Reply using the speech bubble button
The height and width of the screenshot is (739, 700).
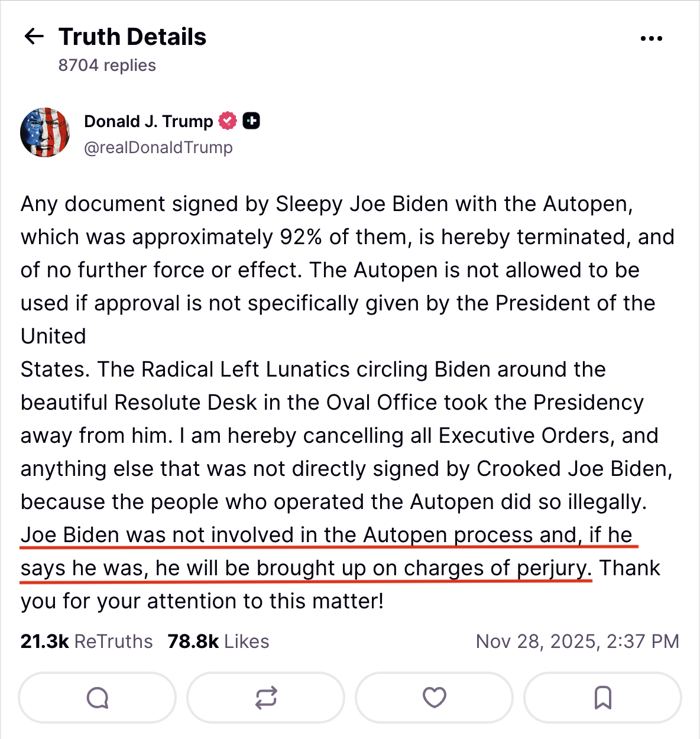pyautogui.click(x=98, y=698)
